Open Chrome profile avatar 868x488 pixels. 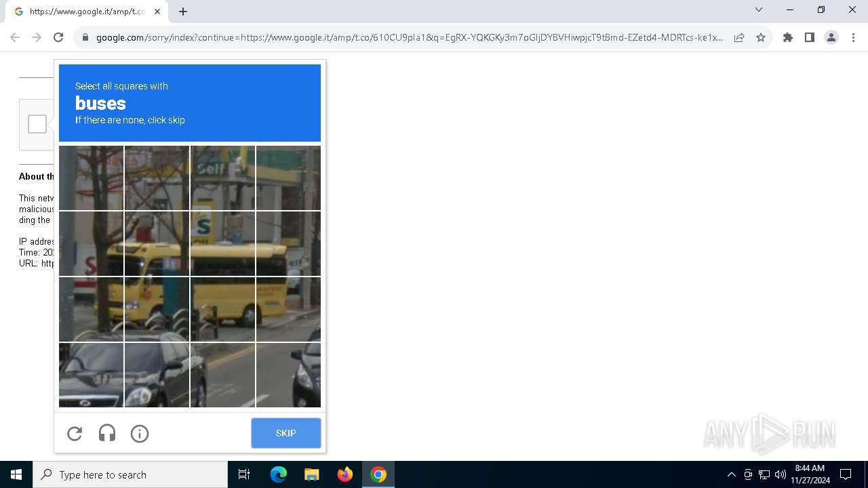(831, 37)
